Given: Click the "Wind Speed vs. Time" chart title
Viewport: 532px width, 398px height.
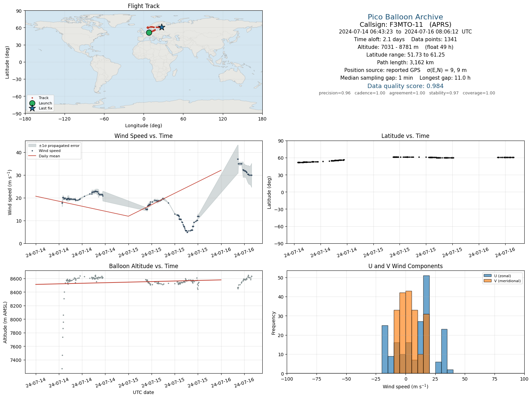Looking at the screenshot, I should pyautogui.click(x=144, y=136).
